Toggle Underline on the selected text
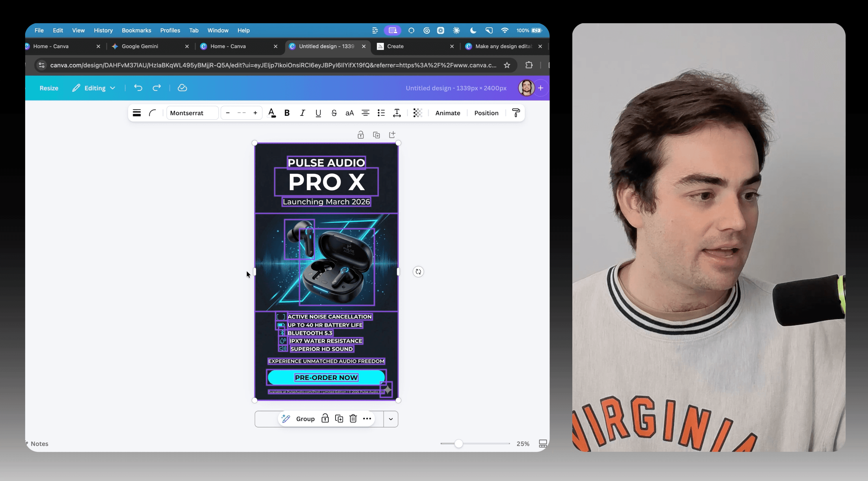This screenshot has height=481, width=868. coord(318,113)
